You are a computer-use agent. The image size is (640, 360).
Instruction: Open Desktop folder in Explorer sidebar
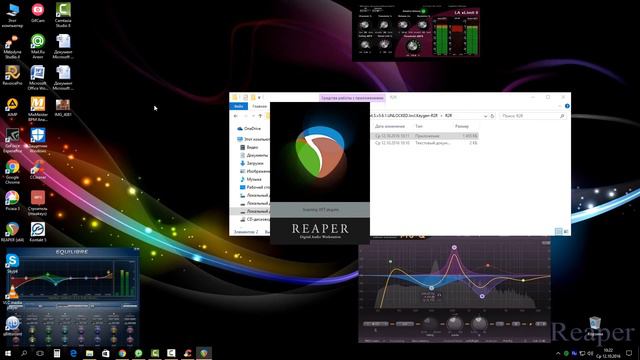(255, 187)
